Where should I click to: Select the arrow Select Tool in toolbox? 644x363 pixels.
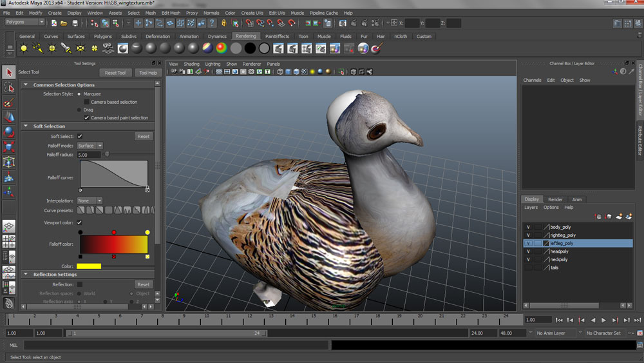9,72
